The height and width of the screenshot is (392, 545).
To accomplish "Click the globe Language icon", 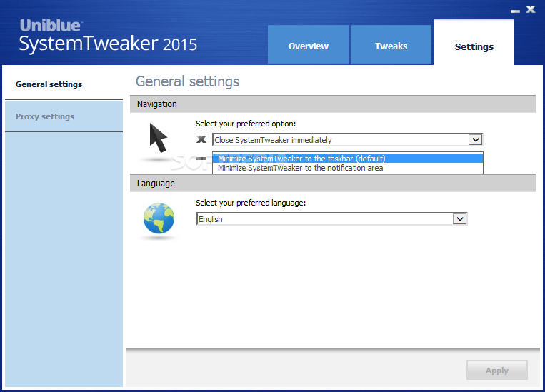I will 159,218.
